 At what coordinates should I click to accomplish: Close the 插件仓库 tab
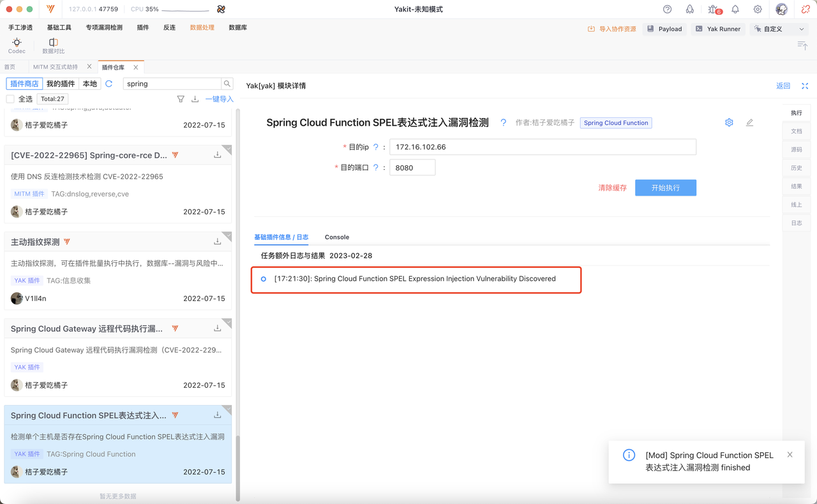[x=136, y=67]
